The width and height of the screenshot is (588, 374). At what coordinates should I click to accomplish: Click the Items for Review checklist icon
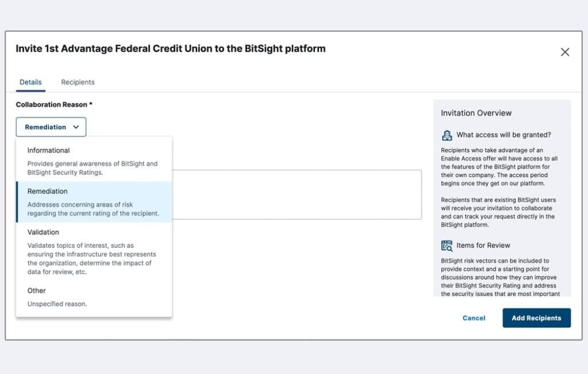[447, 246]
